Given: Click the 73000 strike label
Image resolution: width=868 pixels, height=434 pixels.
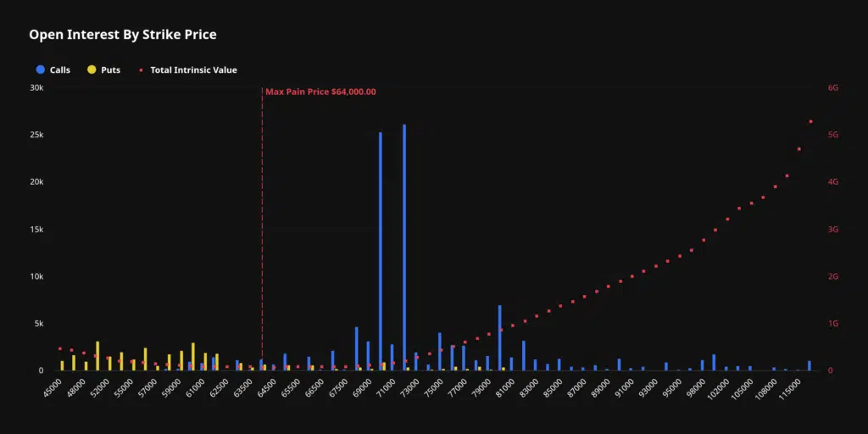Looking at the screenshot, I should [x=411, y=387].
